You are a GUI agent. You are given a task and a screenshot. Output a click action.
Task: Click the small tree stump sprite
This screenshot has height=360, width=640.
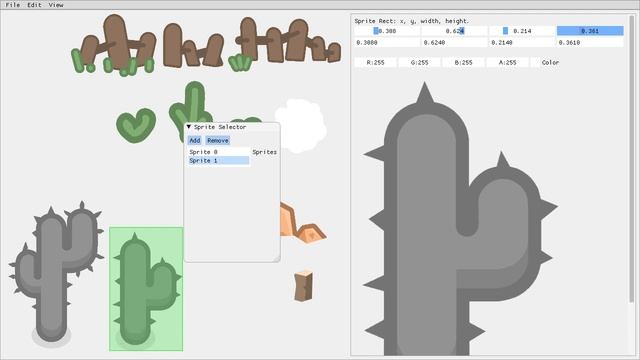(x=303, y=286)
